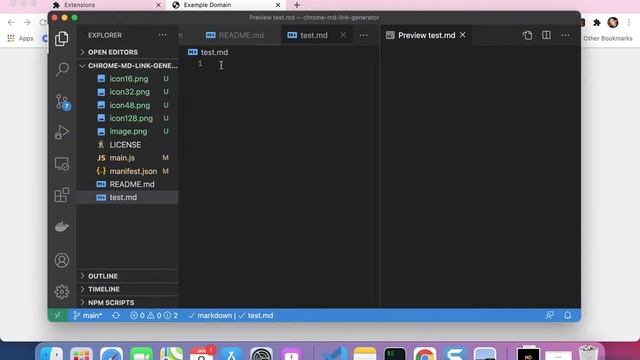Open the Extensions view icon
Screen dimensions: 640x360
click(62, 195)
